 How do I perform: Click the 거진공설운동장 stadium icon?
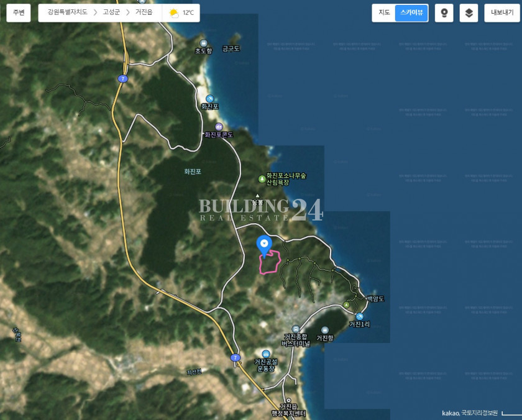point(266,354)
